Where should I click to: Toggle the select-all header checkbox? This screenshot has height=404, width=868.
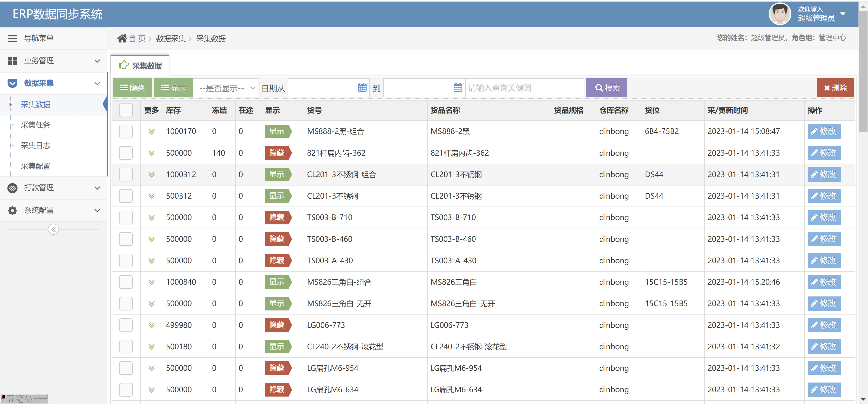tap(126, 110)
